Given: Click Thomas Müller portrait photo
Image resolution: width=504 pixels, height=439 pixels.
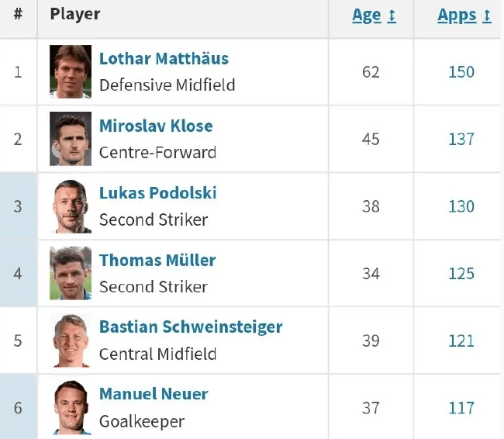Looking at the screenshot, I should tap(71, 273).
